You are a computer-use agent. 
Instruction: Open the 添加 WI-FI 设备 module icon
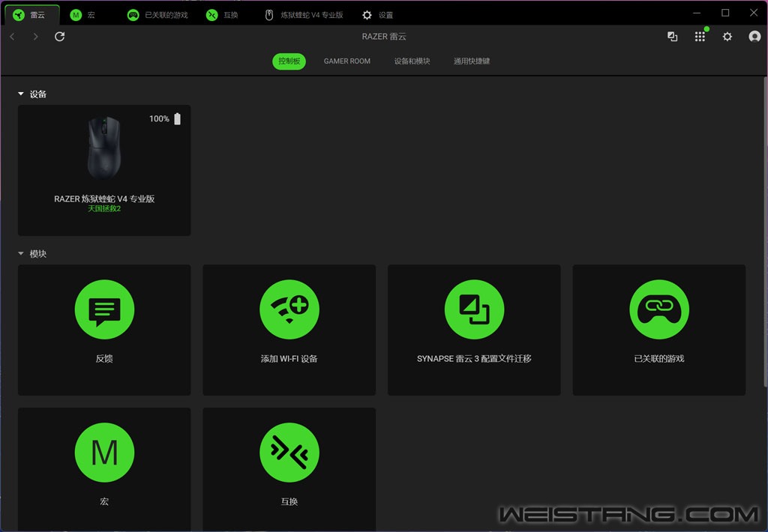(289, 309)
